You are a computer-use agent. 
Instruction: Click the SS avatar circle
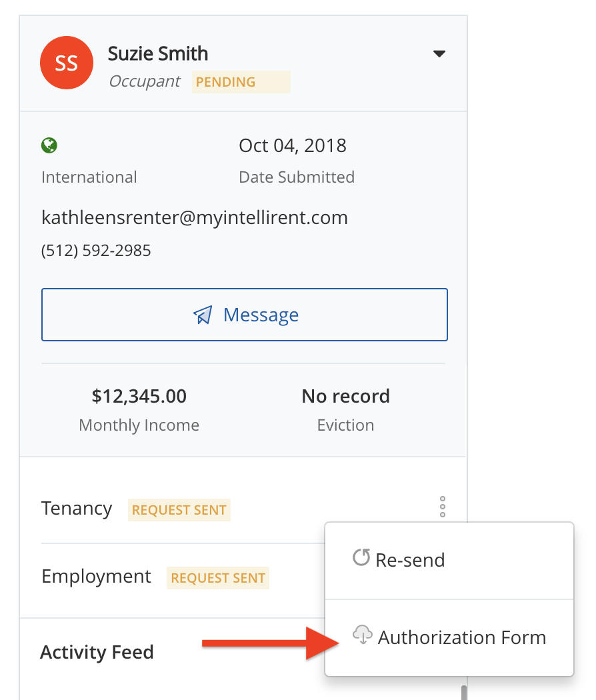point(66,63)
